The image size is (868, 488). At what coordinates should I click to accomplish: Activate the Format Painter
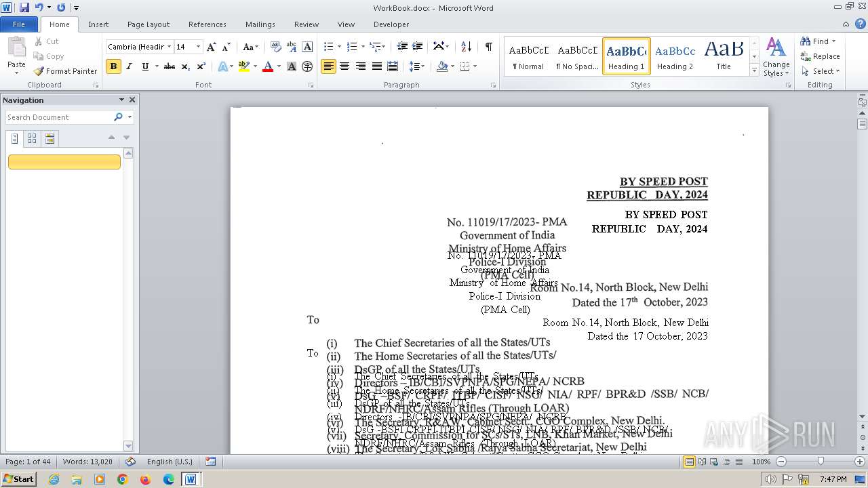point(66,71)
